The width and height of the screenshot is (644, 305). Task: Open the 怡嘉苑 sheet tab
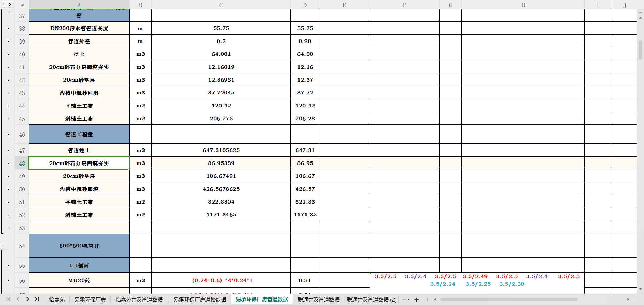point(57,299)
